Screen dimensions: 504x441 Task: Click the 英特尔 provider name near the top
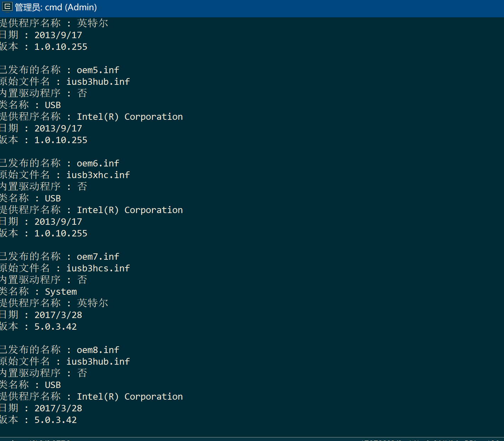pyautogui.click(x=93, y=23)
